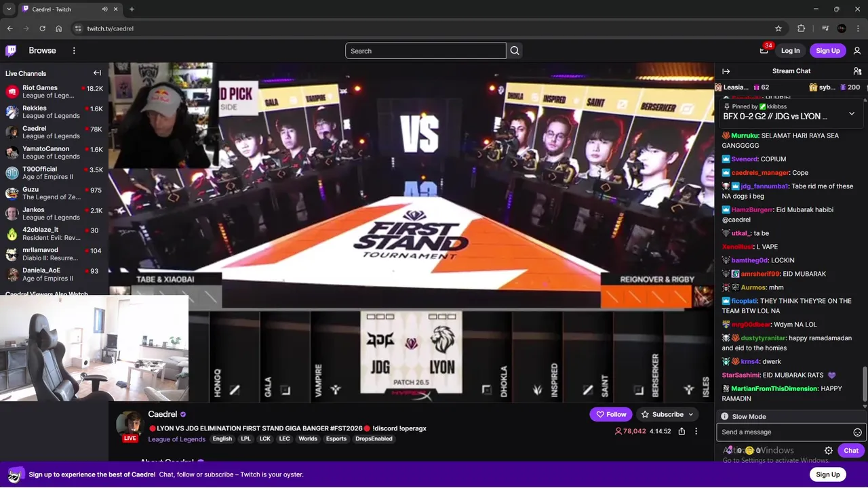This screenshot has height=488, width=868.
Task: Click the Slow Mode info icon
Action: point(725,417)
